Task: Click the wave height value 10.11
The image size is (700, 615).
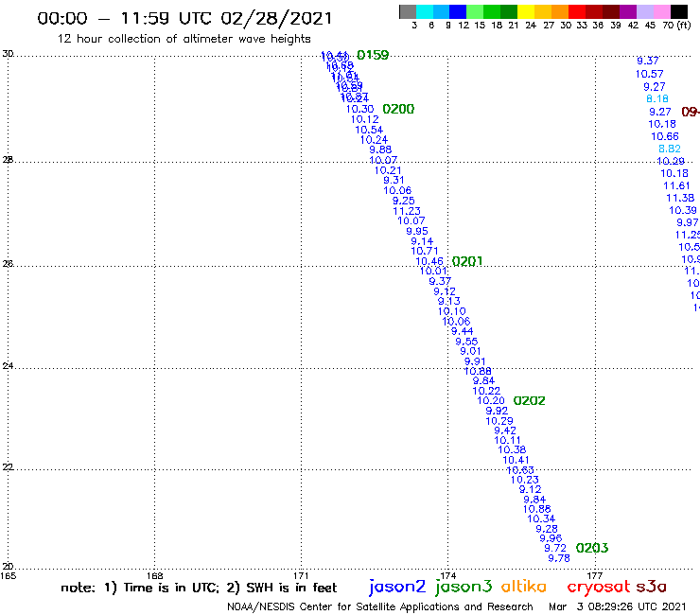Action: 508,440
